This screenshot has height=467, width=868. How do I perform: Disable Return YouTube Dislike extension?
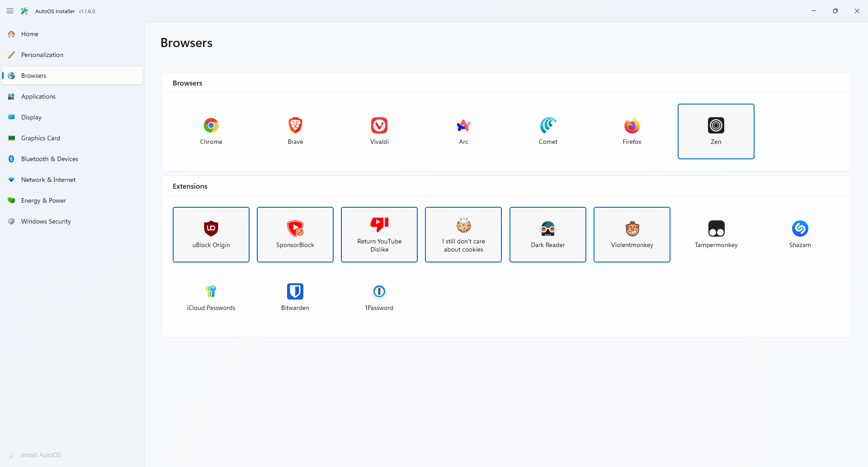coord(379,234)
